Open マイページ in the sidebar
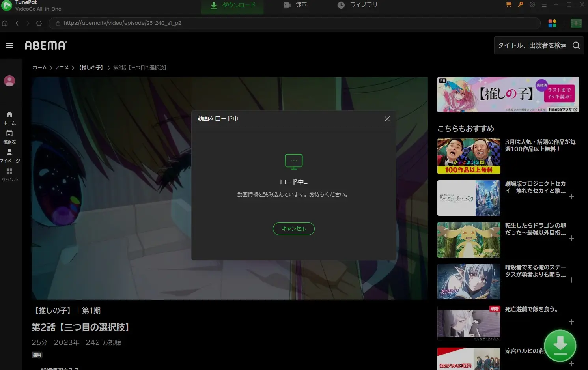Image resolution: width=588 pixels, height=370 pixels. coord(9,156)
